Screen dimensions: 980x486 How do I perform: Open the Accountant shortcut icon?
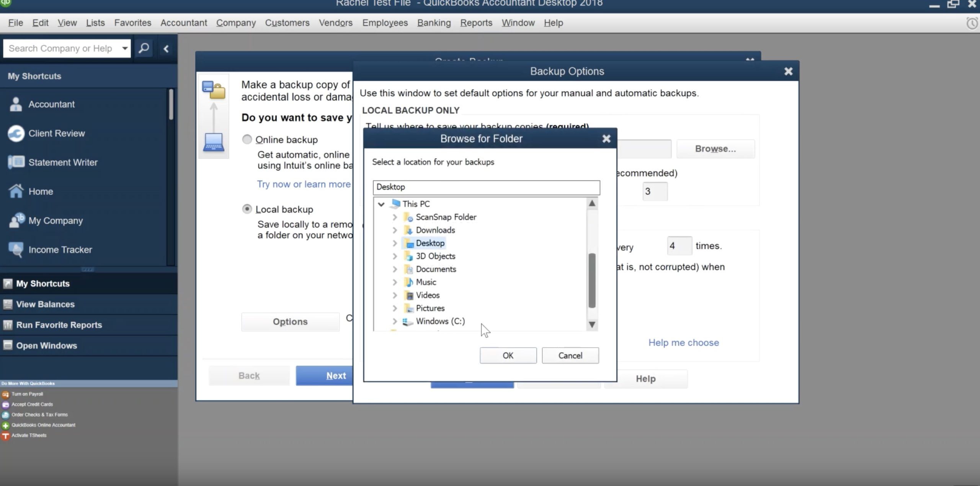click(16, 104)
